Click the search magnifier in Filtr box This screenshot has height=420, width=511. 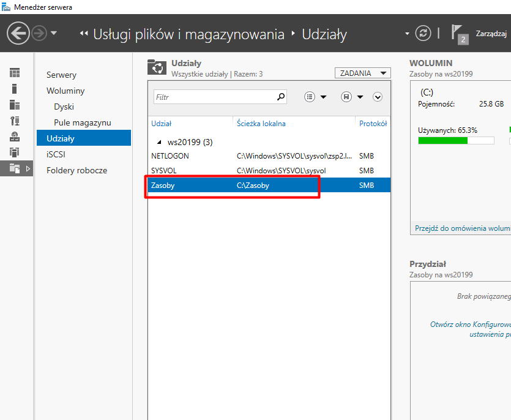pos(281,97)
